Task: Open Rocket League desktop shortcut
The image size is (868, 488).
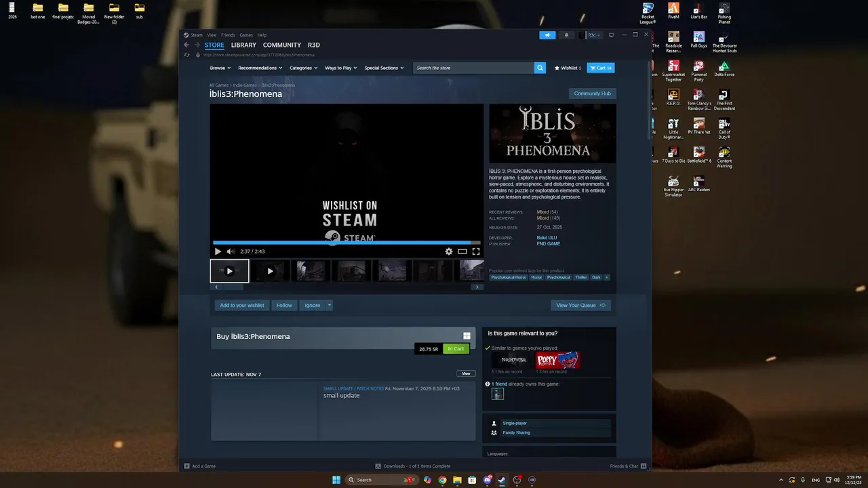Action: pos(648,13)
